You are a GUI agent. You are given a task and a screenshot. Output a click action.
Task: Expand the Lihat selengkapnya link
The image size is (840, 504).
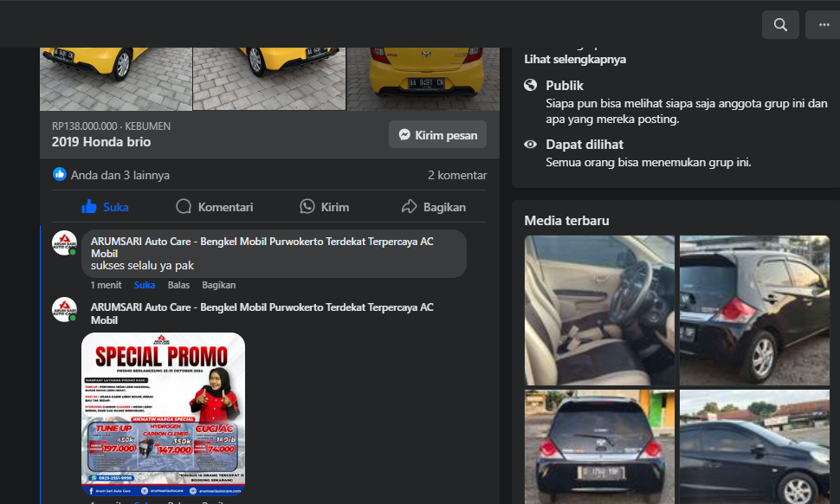pos(575,60)
